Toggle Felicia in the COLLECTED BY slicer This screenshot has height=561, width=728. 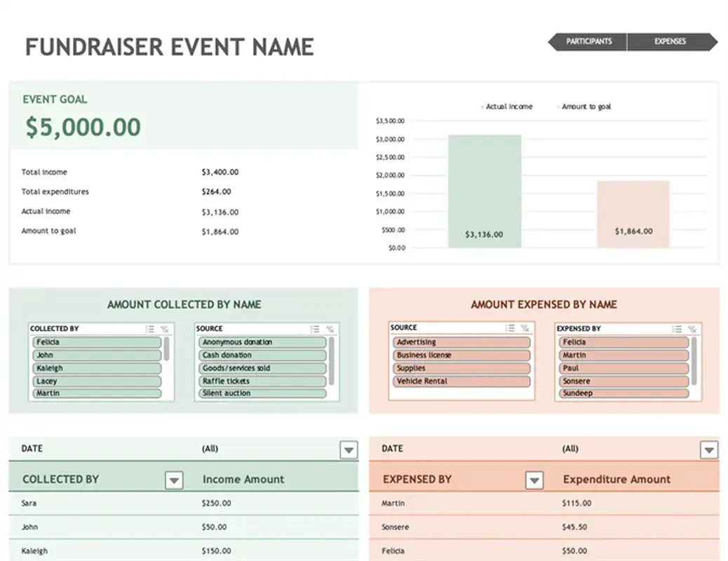[95, 342]
